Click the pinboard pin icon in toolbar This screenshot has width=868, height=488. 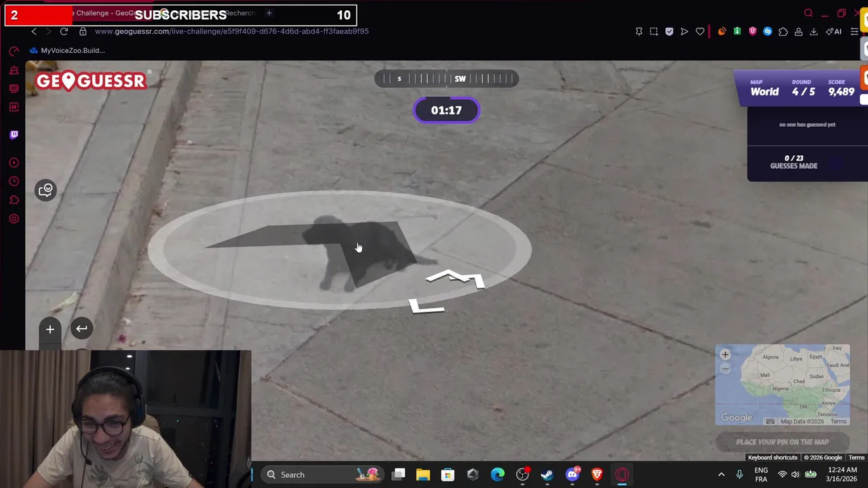(639, 31)
